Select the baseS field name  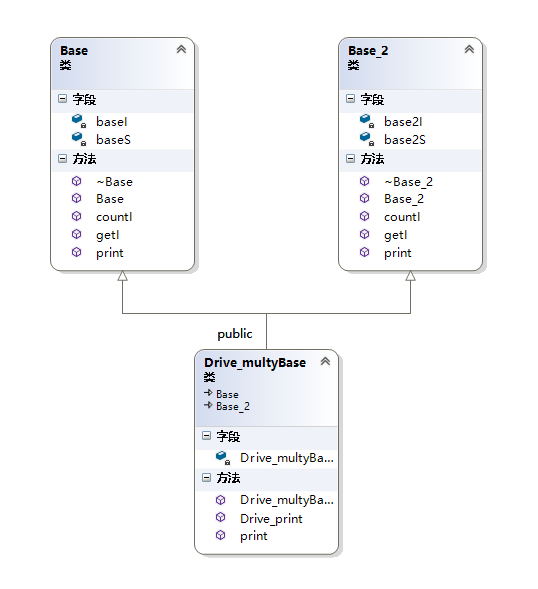pyautogui.click(x=113, y=140)
